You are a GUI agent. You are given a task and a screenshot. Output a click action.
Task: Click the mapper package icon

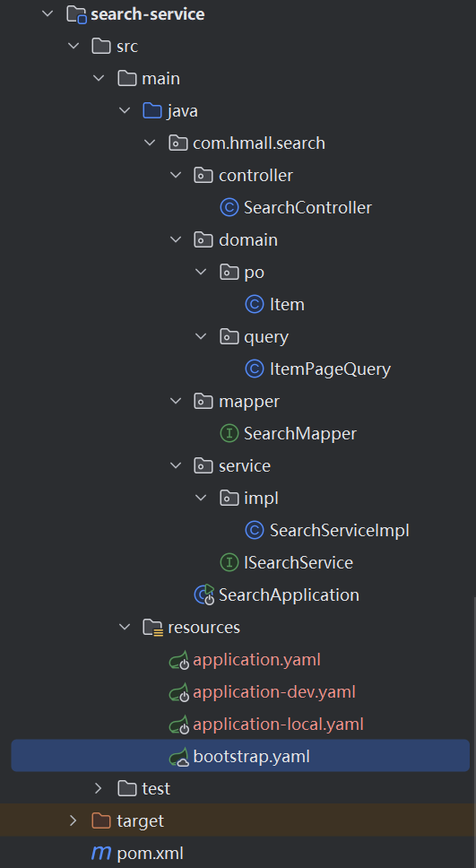(203, 401)
